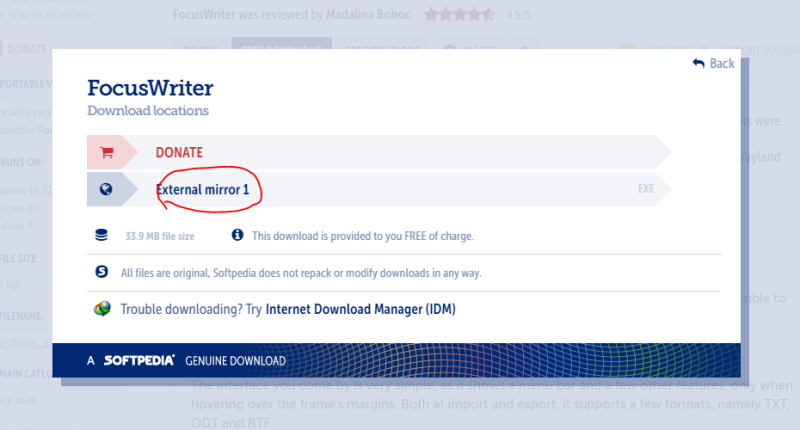Click the Download locations subtitle

coord(148,111)
